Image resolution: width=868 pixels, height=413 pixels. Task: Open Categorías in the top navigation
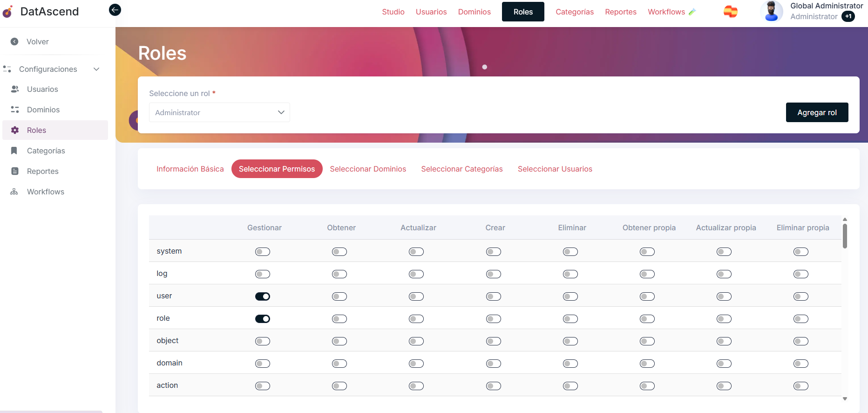pos(575,12)
